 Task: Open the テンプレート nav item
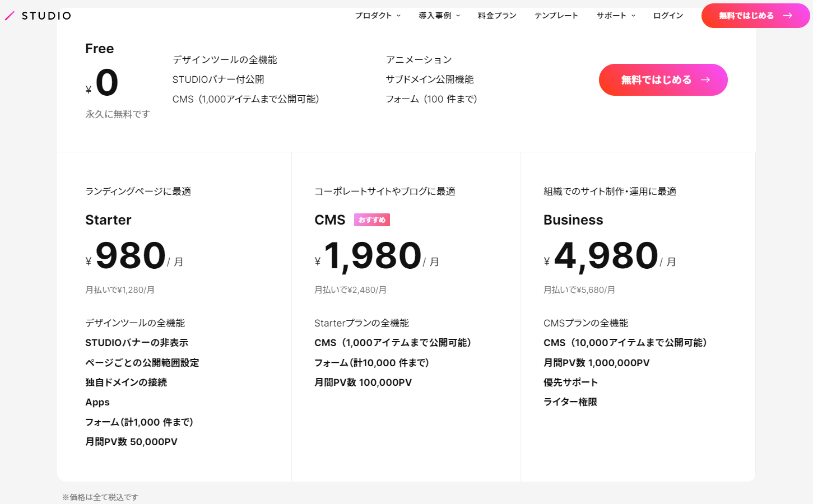coord(556,16)
